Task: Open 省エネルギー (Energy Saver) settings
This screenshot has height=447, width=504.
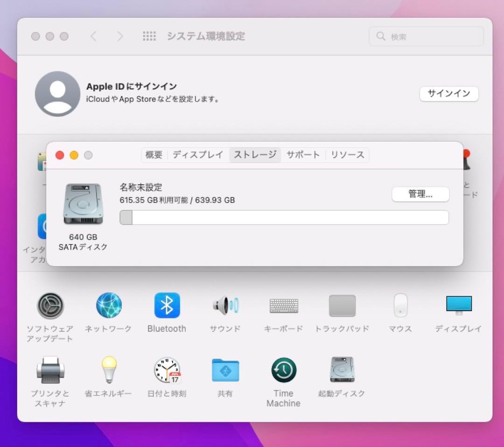Action: pos(108,370)
